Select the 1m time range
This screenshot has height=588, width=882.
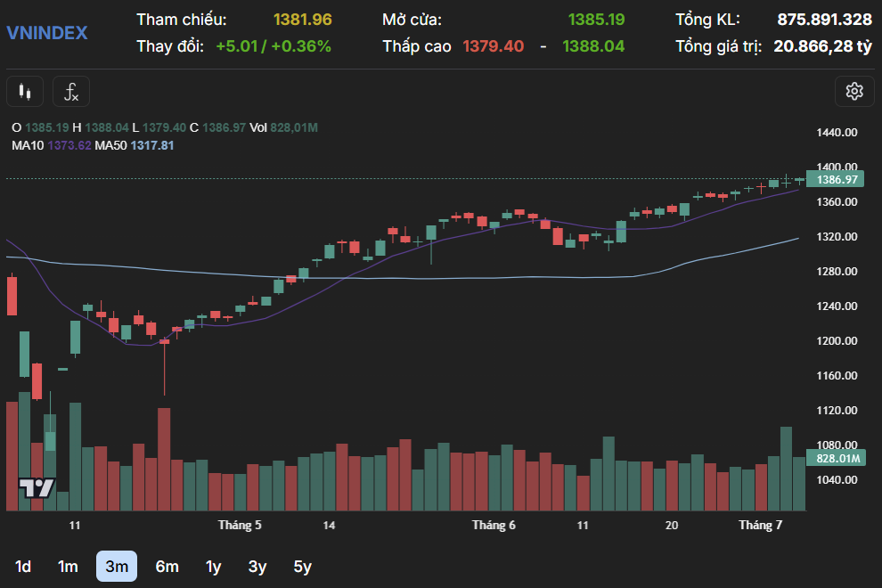[x=68, y=567]
